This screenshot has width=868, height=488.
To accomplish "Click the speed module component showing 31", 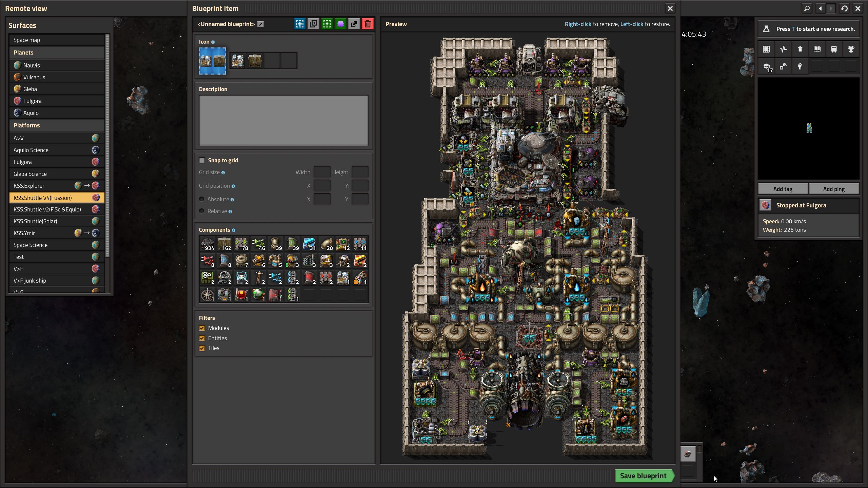I will click(x=309, y=244).
